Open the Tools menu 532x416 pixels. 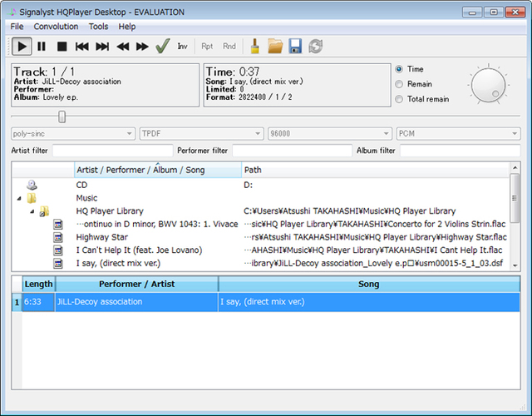98,27
